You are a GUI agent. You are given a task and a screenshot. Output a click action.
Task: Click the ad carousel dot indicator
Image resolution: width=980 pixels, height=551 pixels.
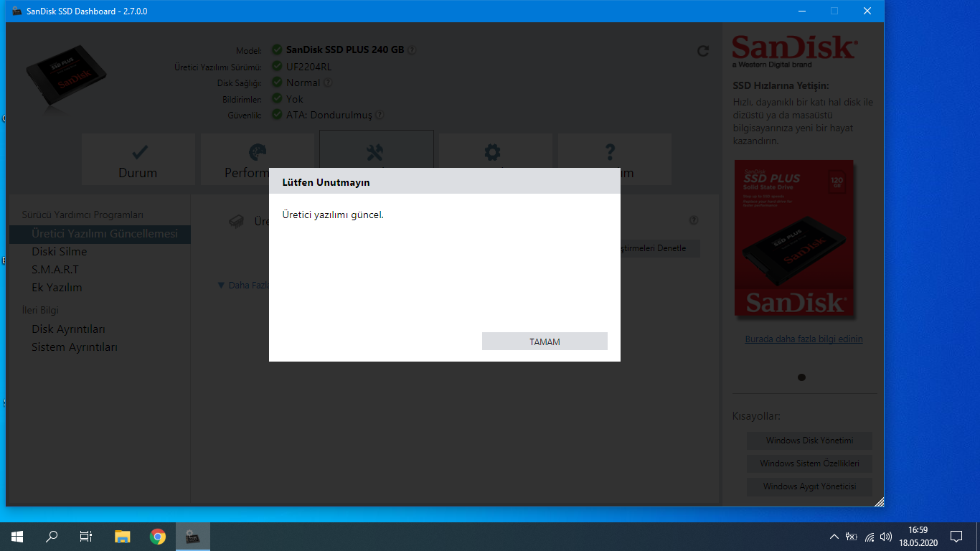click(x=801, y=377)
